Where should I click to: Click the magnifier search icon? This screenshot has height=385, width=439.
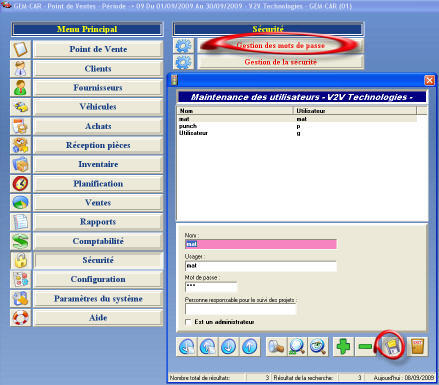[x=297, y=347]
